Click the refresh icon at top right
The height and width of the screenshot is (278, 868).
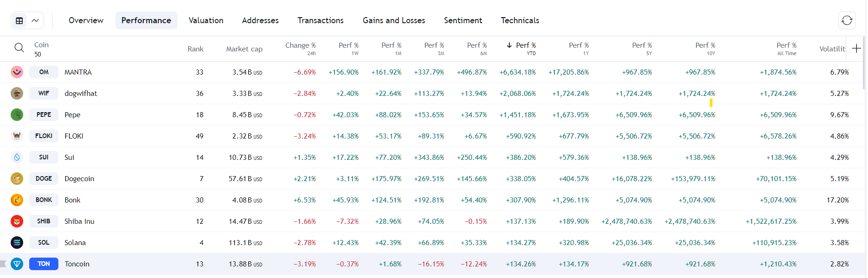coord(847,20)
